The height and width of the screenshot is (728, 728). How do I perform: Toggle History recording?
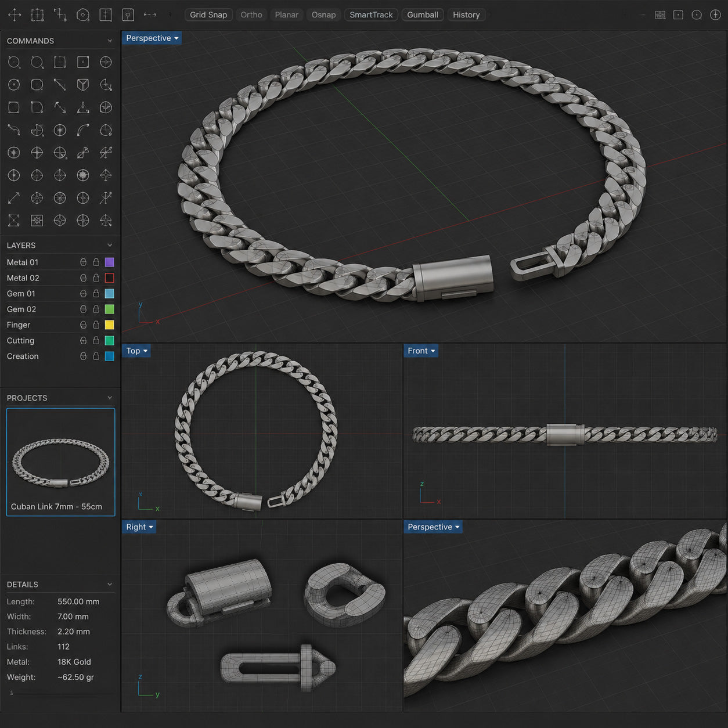(466, 15)
